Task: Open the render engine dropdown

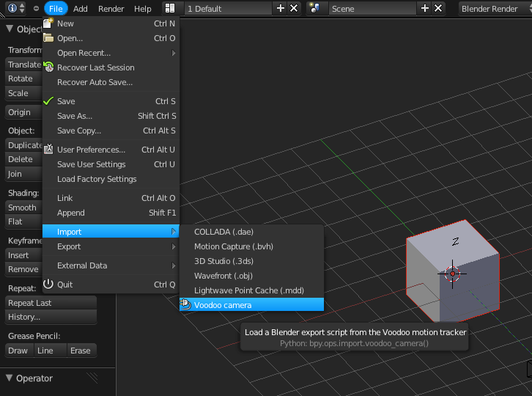Action: [495, 9]
